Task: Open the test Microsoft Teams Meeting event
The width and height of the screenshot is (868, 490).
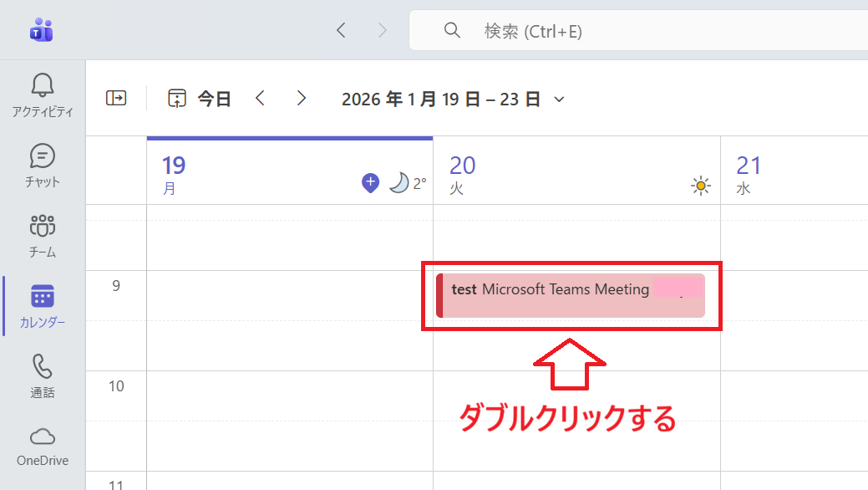Action: click(571, 294)
